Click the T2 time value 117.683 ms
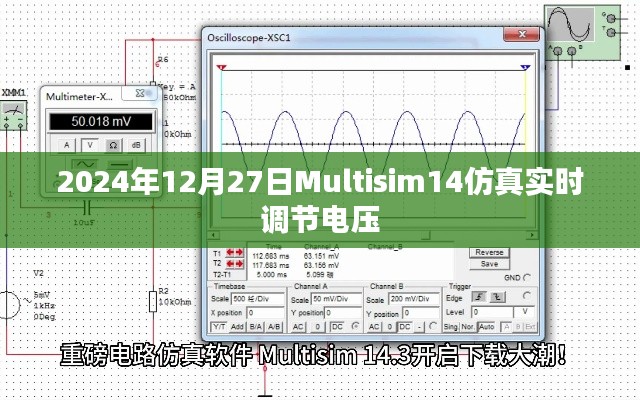The height and width of the screenshot is (400, 640). coord(271,265)
